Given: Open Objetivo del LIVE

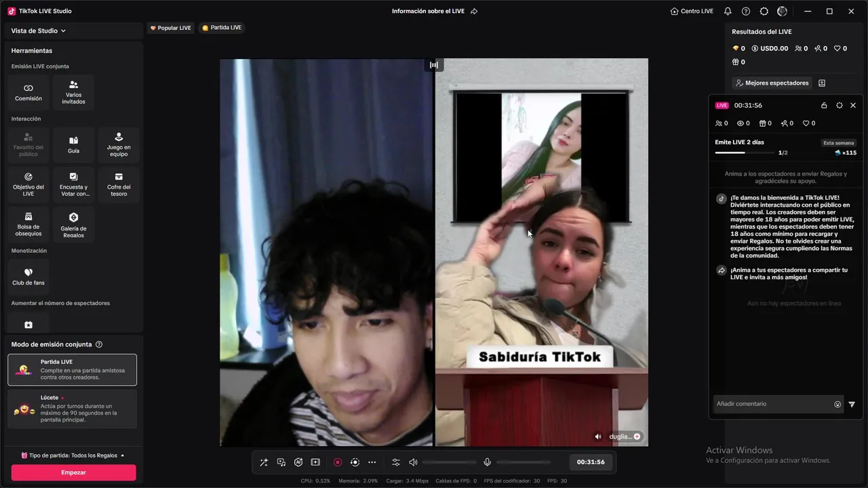Looking at the screenshot, I should click(28, 185).
